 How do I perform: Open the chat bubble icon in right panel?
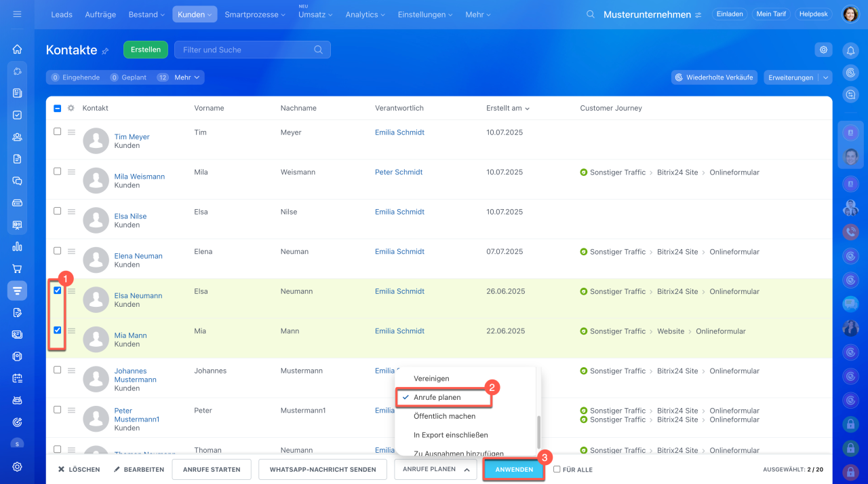tap(850, 303)
